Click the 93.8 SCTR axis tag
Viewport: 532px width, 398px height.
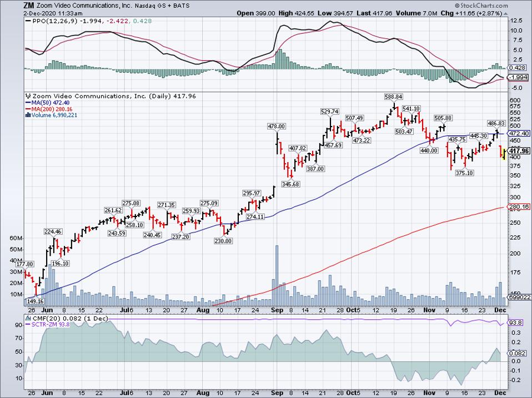click(515, 323)
